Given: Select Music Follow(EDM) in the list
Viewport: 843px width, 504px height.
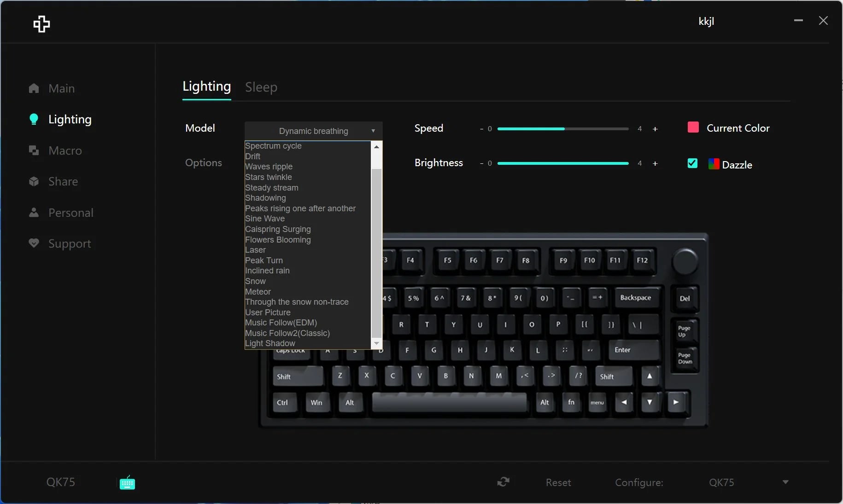Looking at the screenshot, I should point(281,323).
